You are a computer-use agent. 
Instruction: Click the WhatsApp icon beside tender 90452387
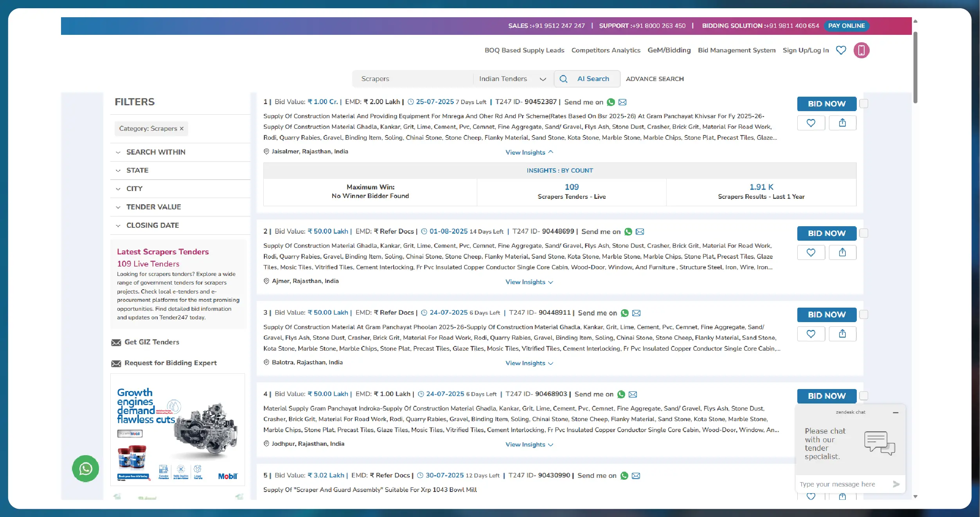click(611, 102)
